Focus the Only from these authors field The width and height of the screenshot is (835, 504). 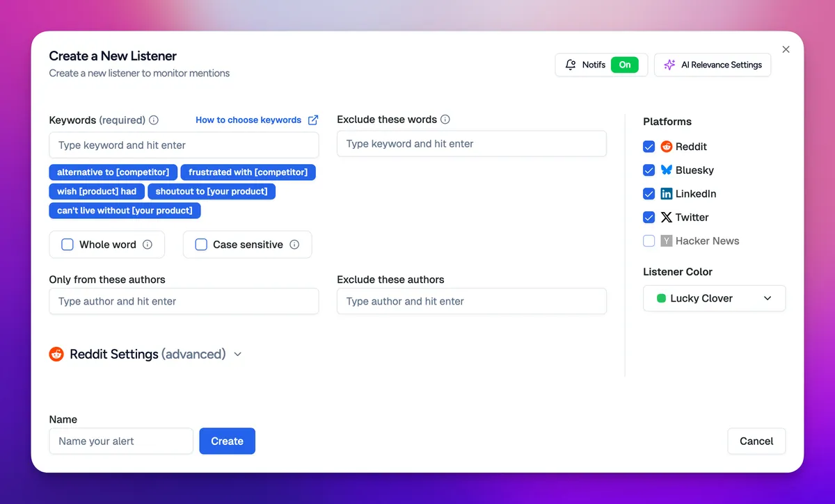coord(184,302)
